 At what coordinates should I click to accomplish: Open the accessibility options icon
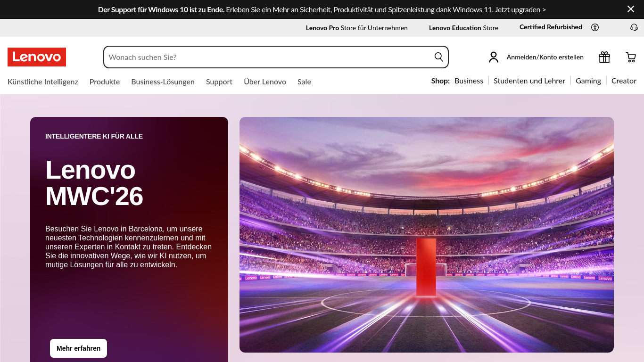(595, 27)
